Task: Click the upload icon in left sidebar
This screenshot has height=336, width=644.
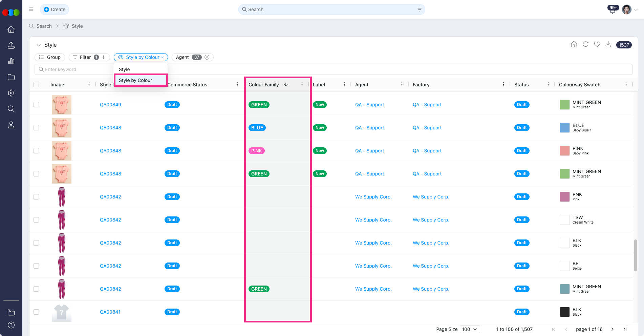Action: (x=11, y=45)
